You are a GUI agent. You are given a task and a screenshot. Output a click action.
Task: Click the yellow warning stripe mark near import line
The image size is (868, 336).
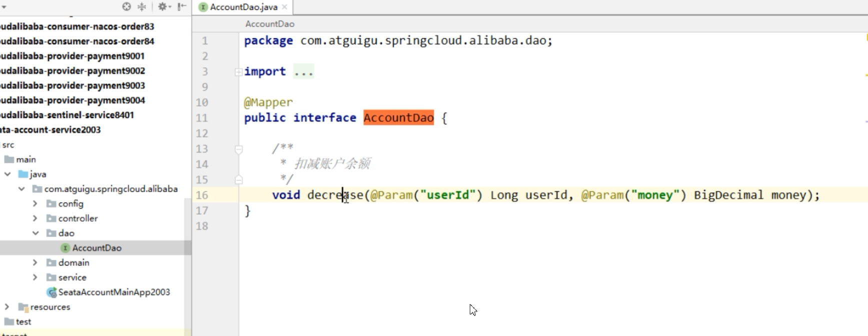coord(866,75)
